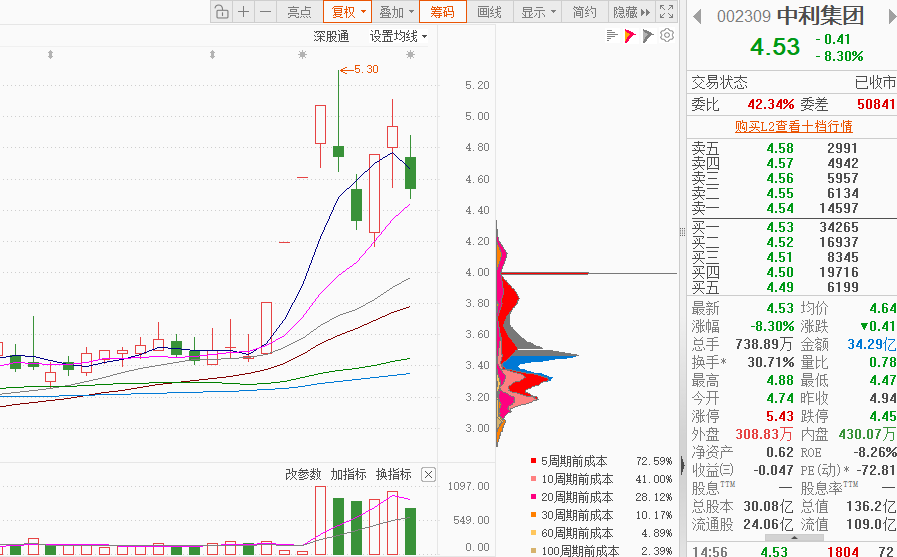Click the 深股通 label

point(331,37)
